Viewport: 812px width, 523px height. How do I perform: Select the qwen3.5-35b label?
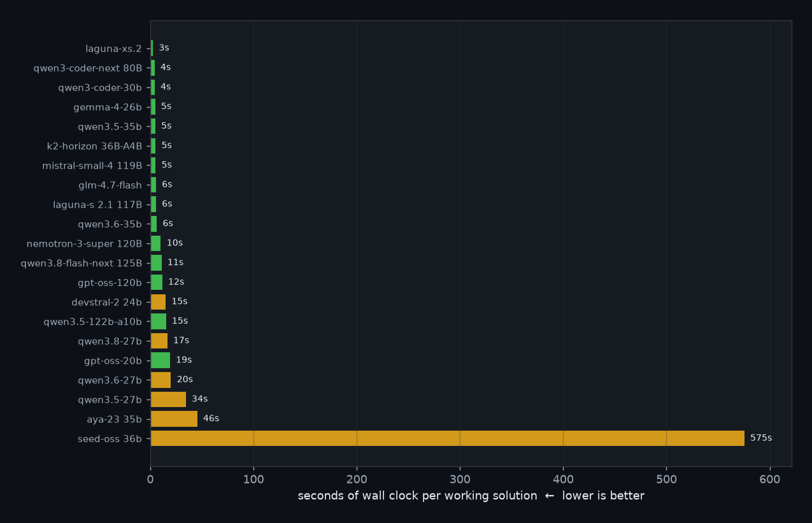110,126
